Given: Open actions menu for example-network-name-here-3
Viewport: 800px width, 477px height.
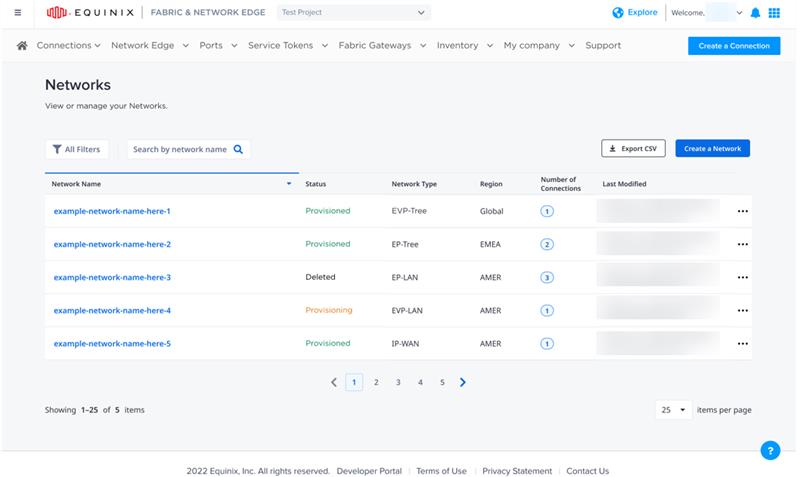Looking at the screenshot, I should 742,278.
